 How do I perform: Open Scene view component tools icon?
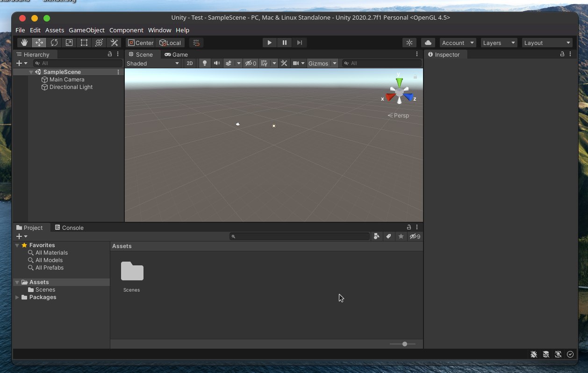pyautogui.click(x=284, y=63)
